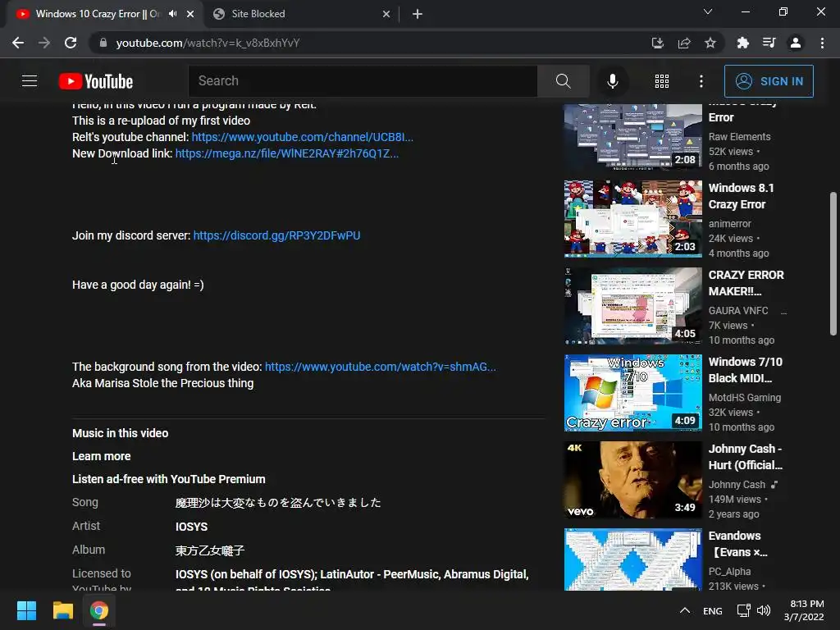The width and height of the screenshot is (840, 630).
Task: Open Chrome three-dot menu
Action: [x=822, y=43]
